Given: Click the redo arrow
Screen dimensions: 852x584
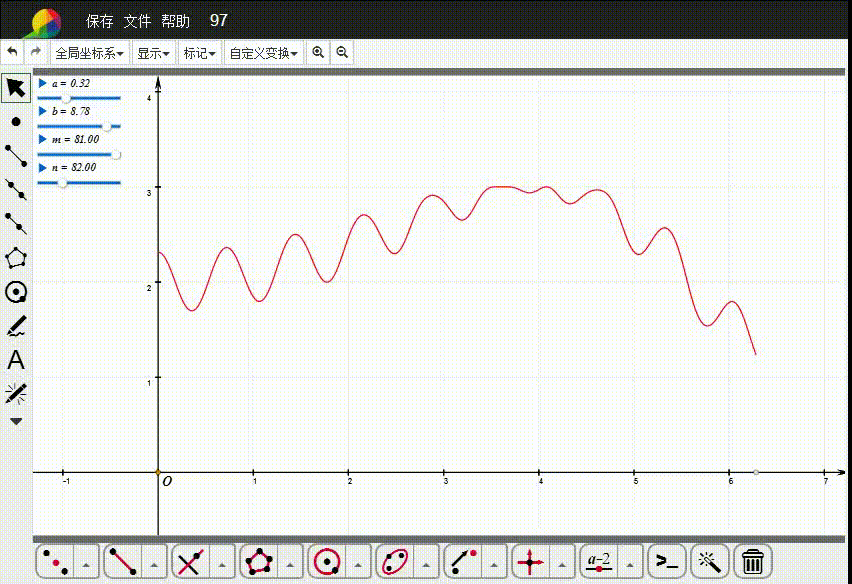Looking at the screenshot, I should [x=36, y=52].
